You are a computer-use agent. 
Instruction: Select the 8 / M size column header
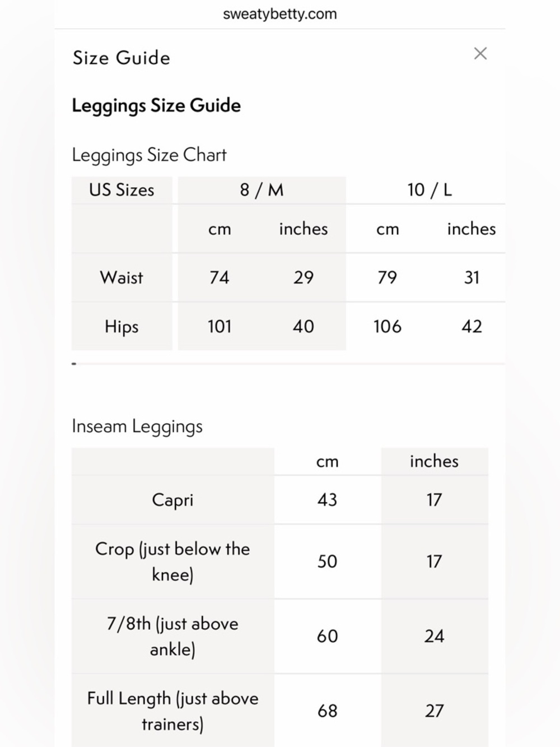262,190
